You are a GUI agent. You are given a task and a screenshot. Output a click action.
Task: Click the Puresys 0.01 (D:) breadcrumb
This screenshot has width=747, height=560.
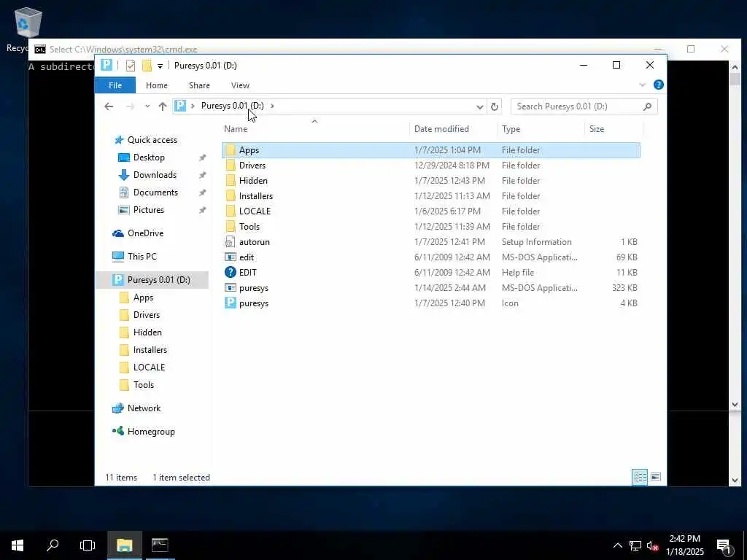click(x=233, y=106)
